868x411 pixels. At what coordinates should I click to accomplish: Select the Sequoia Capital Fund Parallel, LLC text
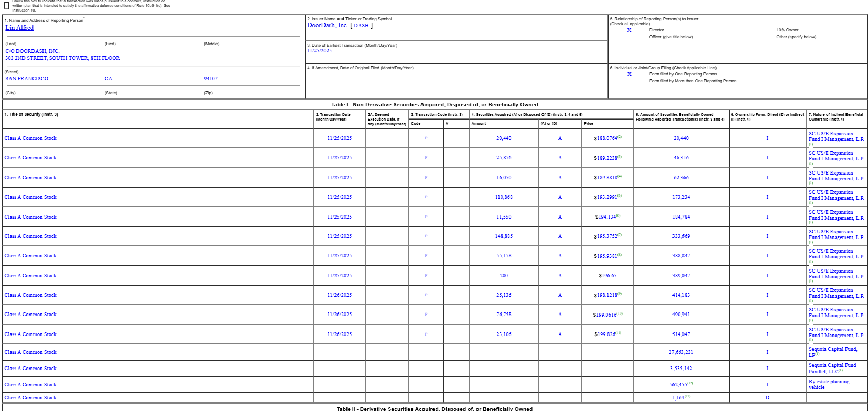click(x=832, y=369)
